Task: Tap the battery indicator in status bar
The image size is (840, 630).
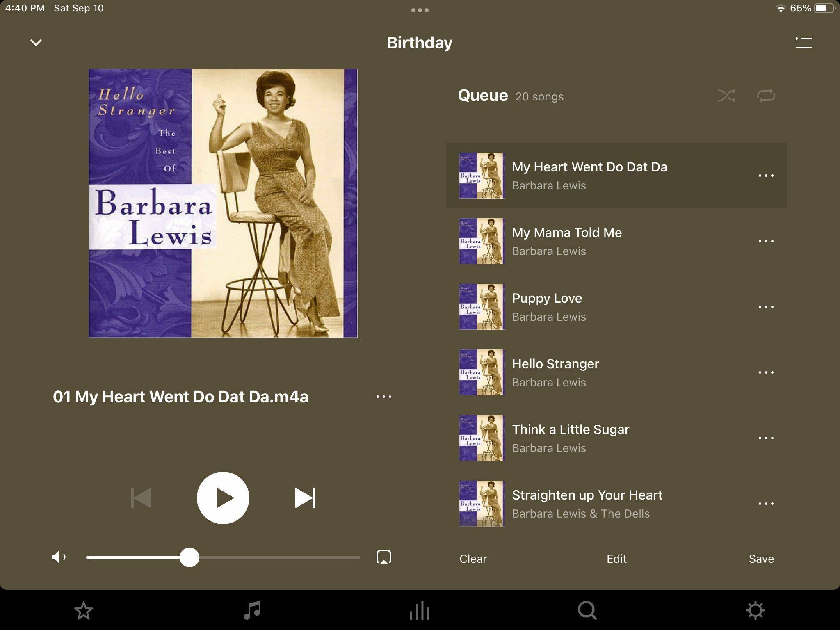Action: [824, 8]
